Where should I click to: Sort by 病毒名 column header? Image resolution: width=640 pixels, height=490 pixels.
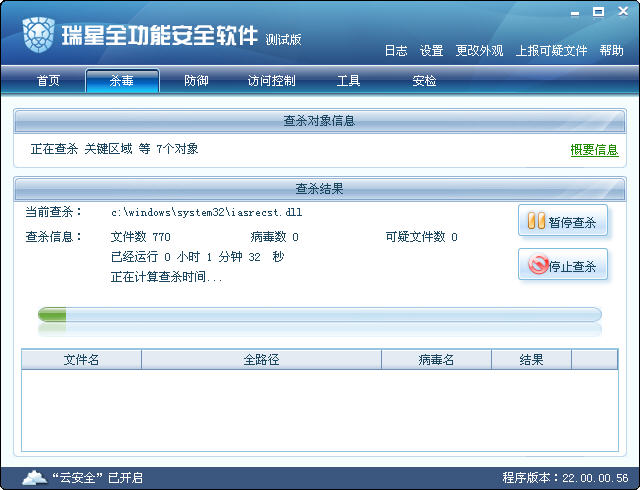436,359
